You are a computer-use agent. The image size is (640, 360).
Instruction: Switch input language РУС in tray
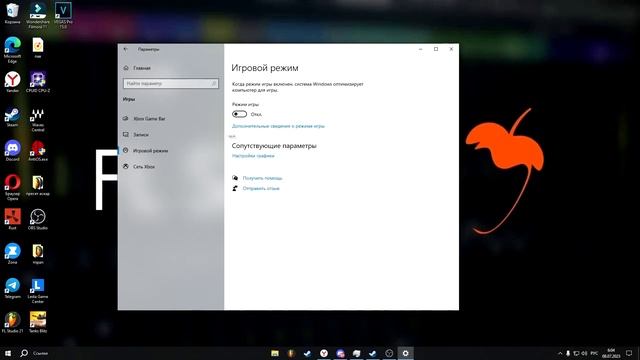coord(594,353)
